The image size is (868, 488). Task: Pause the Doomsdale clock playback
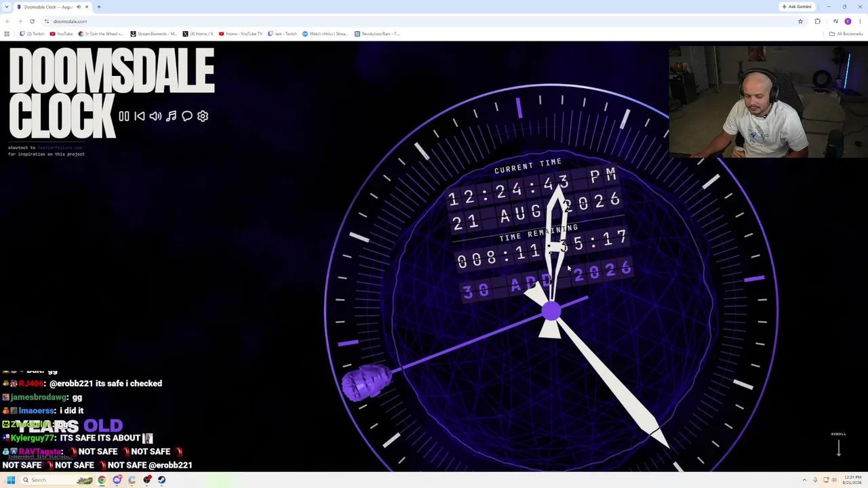click(123, 116)
